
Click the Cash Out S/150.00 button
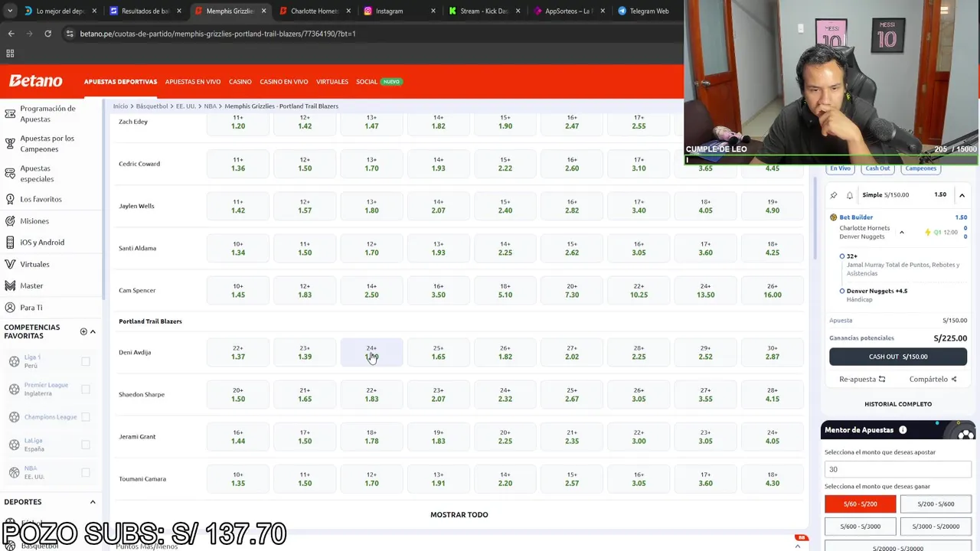click(898, 357)
